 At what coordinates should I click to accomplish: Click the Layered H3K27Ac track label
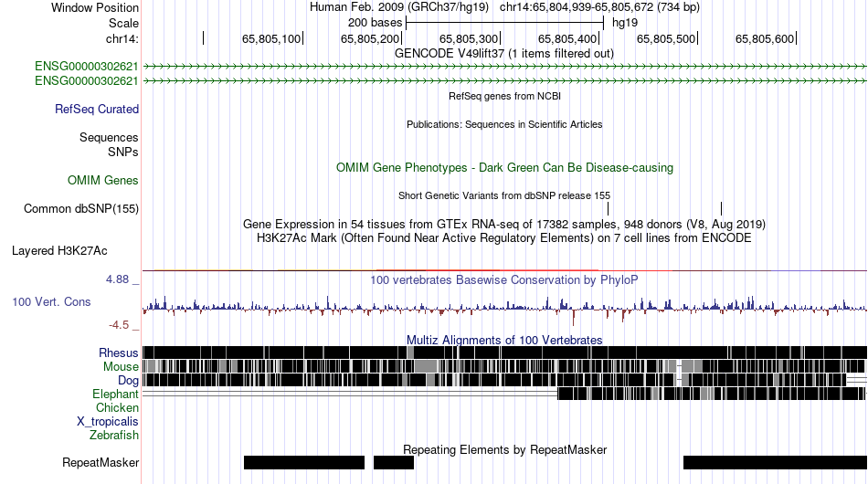(59, 250)
